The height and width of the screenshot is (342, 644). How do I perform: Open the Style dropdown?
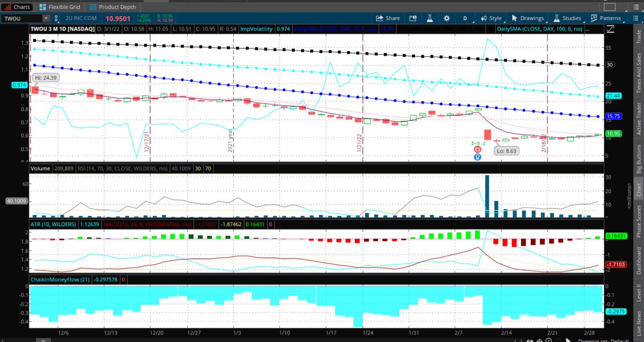coord(494,18)
